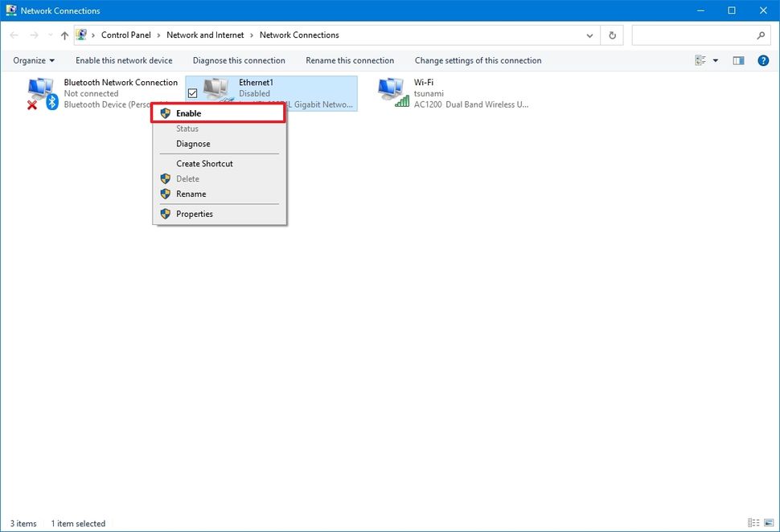Open Properties from the context menu
Viewport: 780px width, 532px height.
195,213
